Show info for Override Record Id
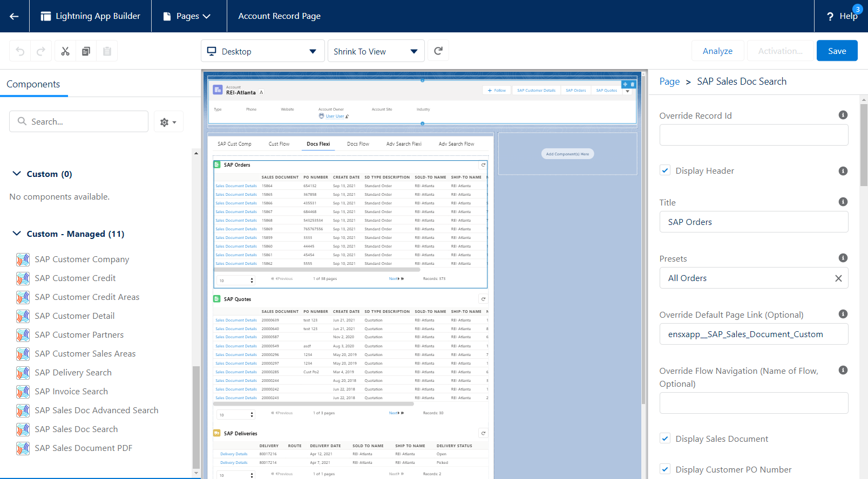Screen dimensions: 868x479 pos(843,115)
